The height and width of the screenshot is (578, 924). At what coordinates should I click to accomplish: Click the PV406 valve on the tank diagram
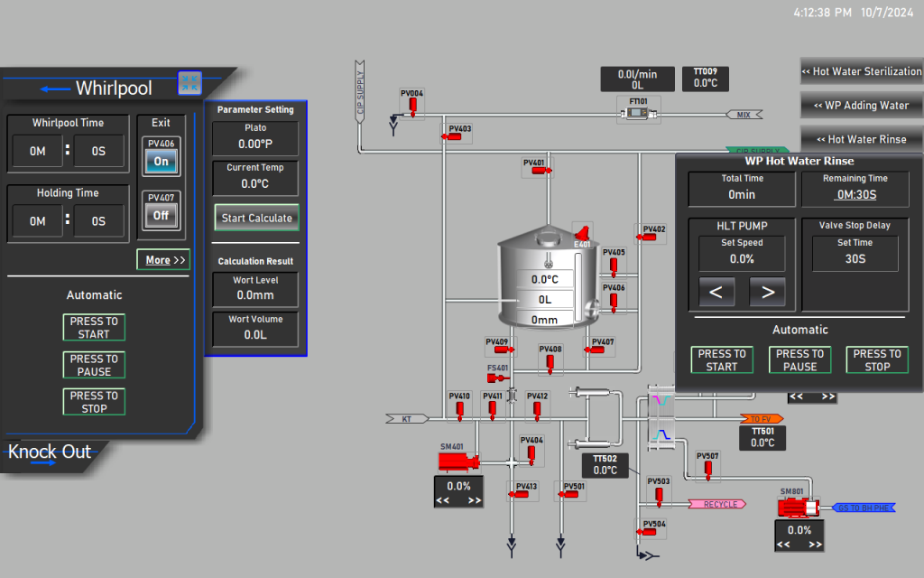click(x=614, y=303)
